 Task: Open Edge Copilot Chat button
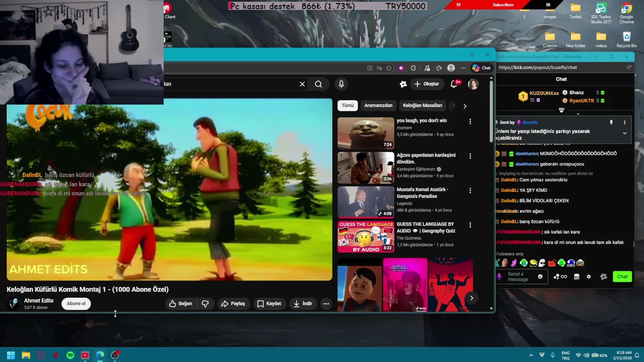coord(481,68)
